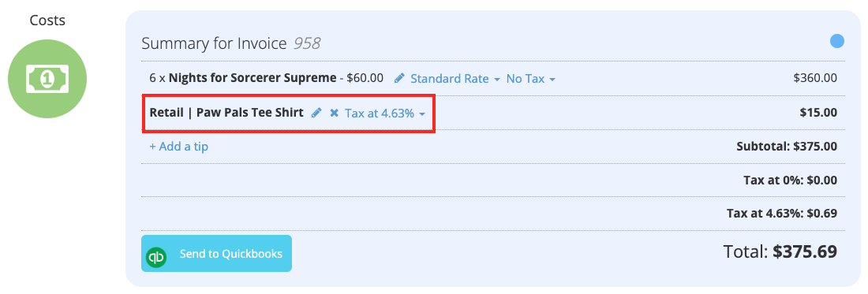Open the No Tax dropdown
868x294 pixels.
point(530,79)
